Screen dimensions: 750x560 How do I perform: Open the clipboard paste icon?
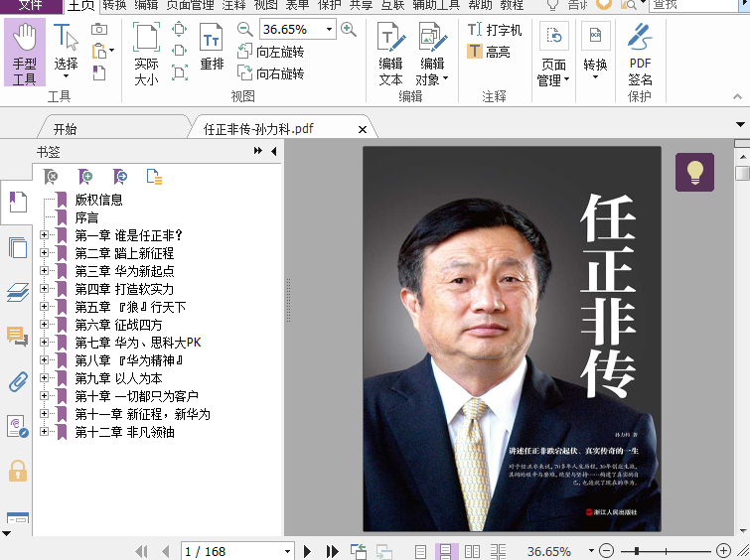(100, 51)
